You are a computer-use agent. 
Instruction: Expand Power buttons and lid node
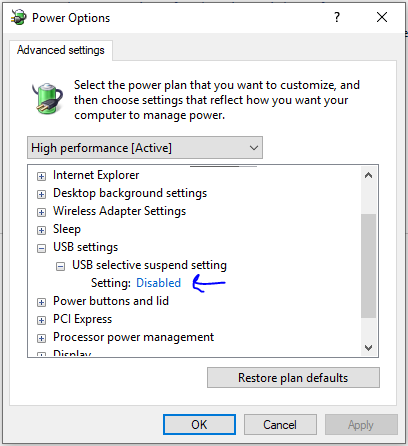pos(41,302)
